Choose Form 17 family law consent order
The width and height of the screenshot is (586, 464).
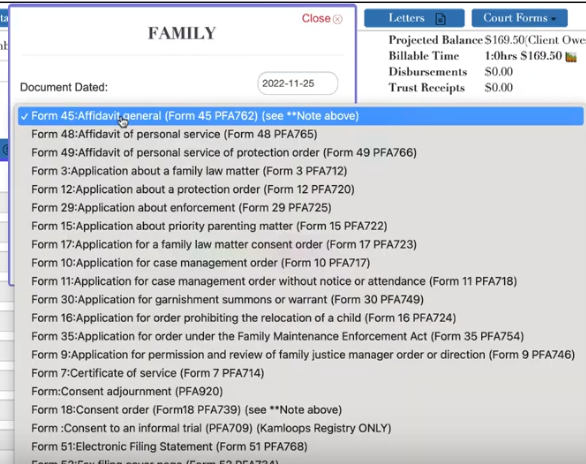click(x=301, y=244)
